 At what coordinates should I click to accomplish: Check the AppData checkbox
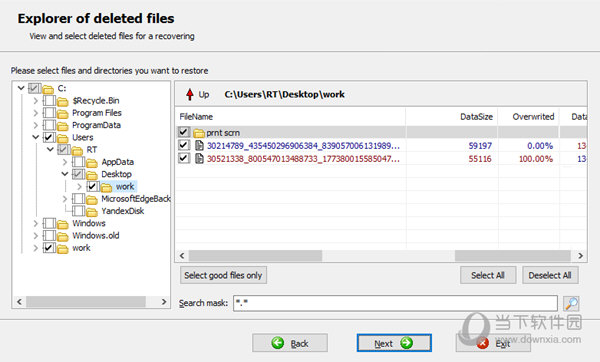pyautogui.click(x=78, y=162)
